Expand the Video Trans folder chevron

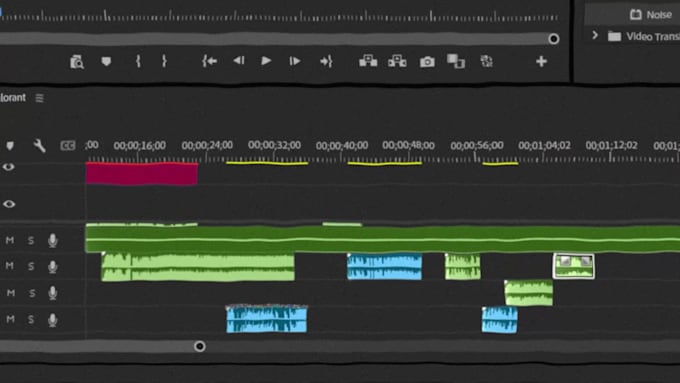pos(595,35)
